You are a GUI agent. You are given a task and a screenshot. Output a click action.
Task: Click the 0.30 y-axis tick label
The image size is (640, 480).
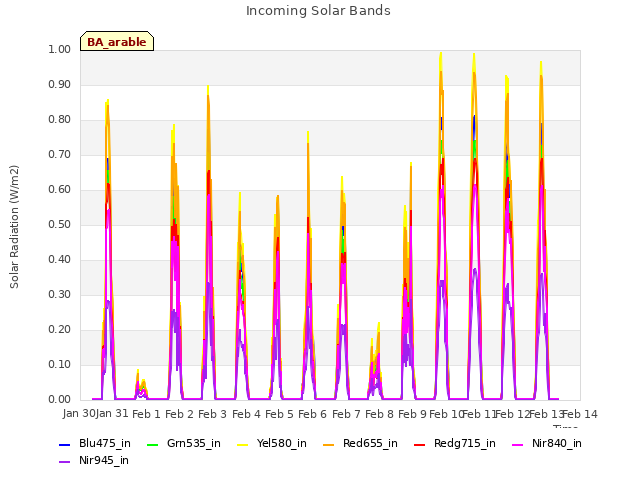coord(60,295)
